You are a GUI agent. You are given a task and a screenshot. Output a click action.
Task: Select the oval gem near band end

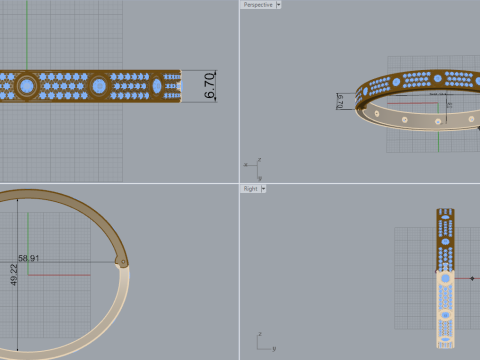[x=157, y=86]
